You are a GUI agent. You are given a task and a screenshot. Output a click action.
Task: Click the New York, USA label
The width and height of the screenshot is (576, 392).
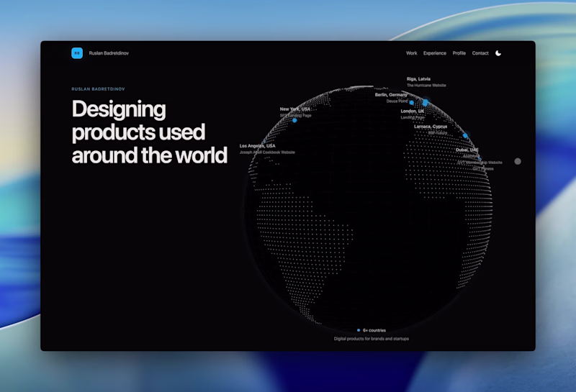[x=295, y=109]
